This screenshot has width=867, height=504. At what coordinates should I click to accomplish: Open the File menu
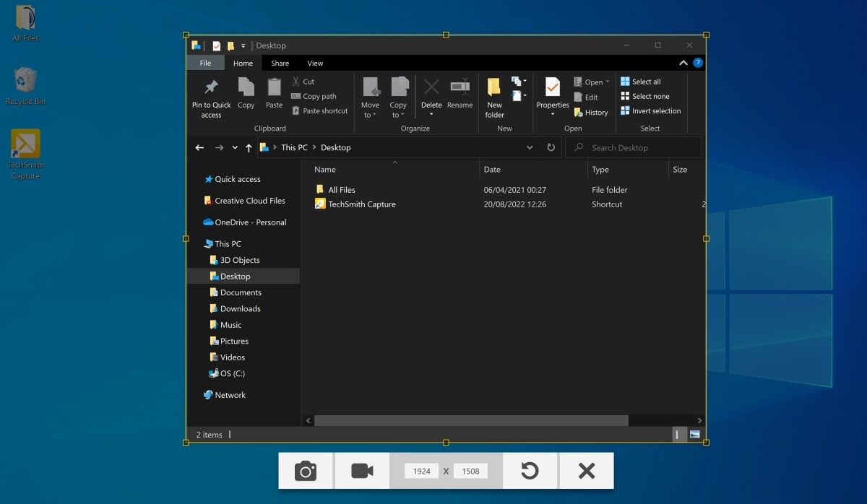click(205, 63)
